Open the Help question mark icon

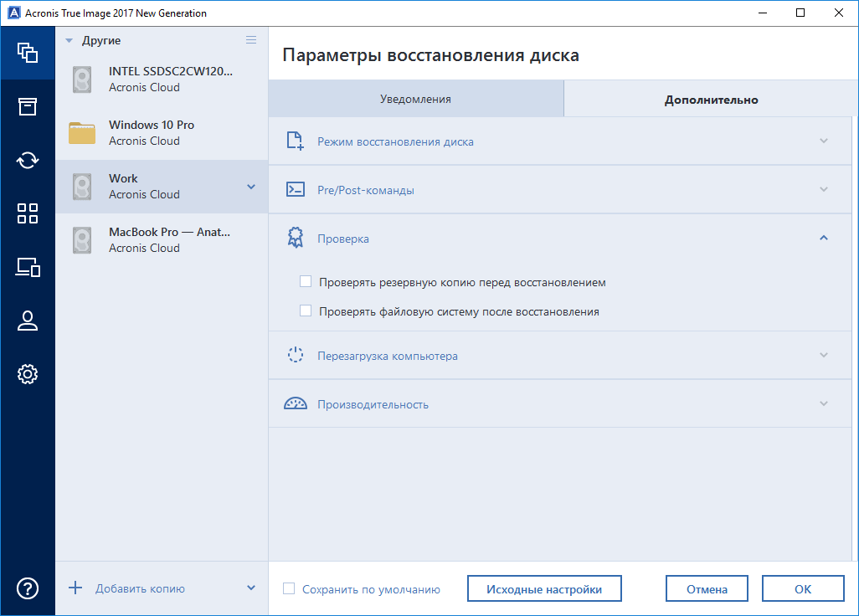(28, 588)
